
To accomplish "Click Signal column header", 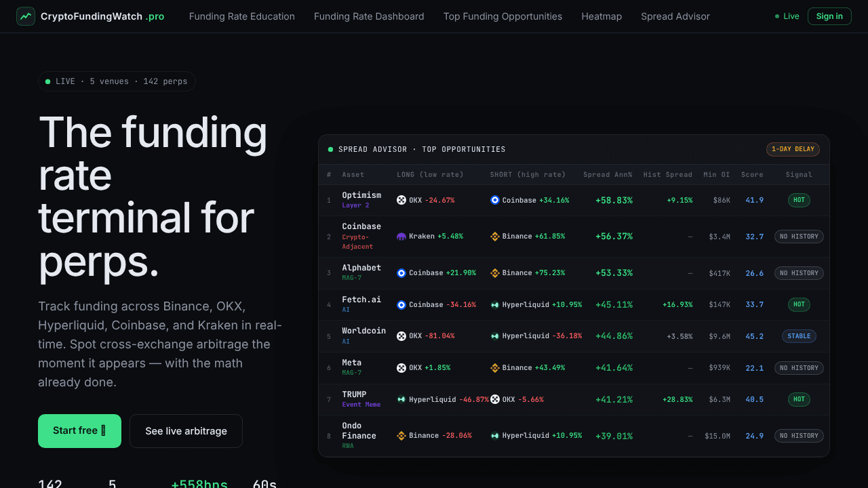I will click(799, 175).
